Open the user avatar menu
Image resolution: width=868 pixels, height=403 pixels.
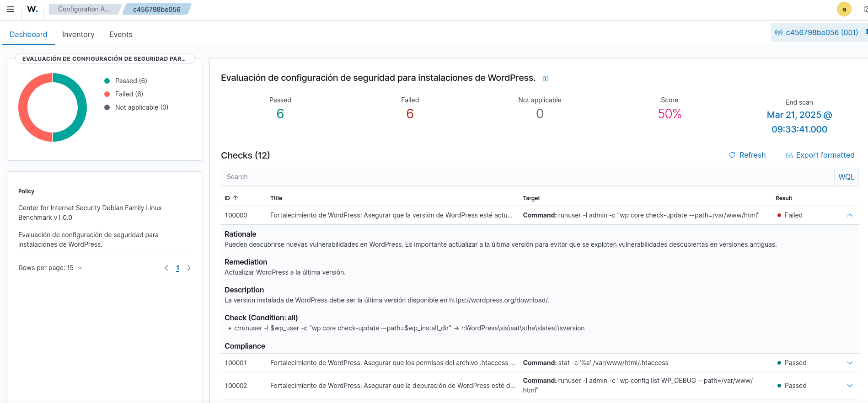click(x=844, y=9)
